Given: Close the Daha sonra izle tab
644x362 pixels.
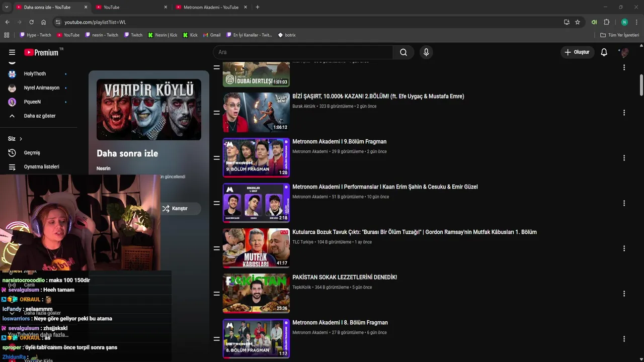Looking at the screenshot, I should coord(86,7).
